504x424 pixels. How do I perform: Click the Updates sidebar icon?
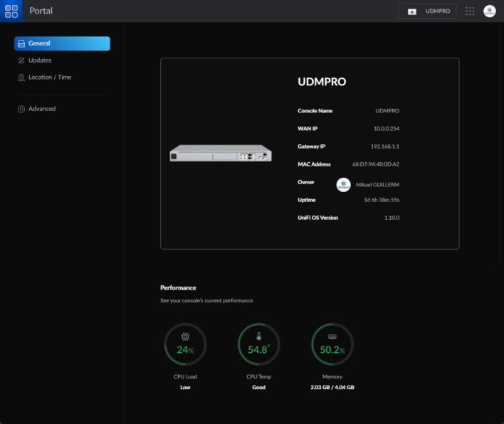point(21,60)
